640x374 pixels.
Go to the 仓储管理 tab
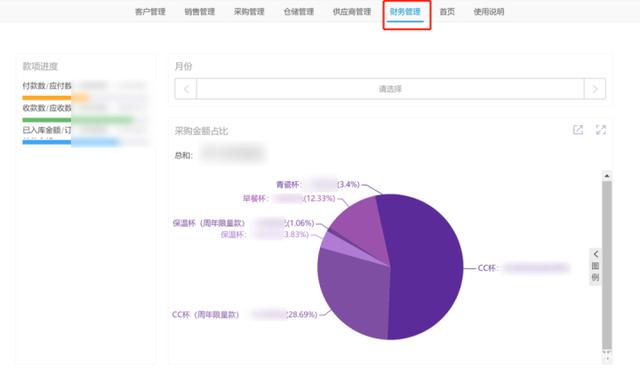[299, 12]
